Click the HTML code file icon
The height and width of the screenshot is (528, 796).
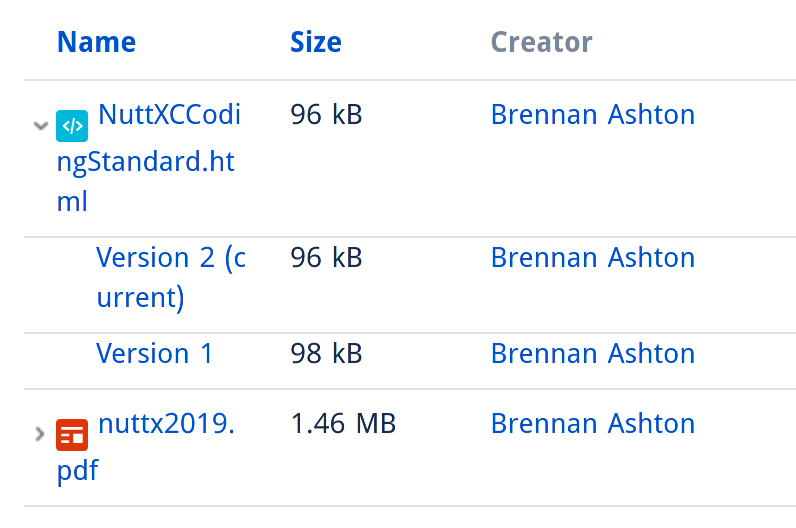click(72, 126)
